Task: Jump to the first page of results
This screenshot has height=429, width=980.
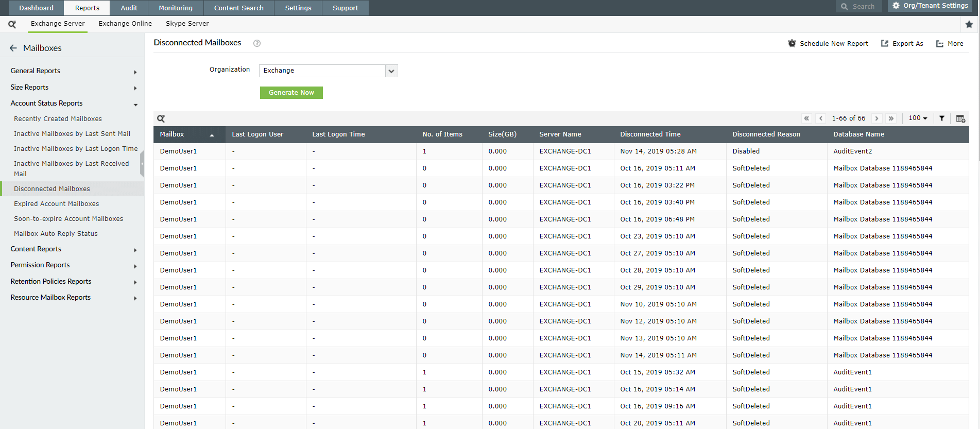Action: (x=806, y=118)
